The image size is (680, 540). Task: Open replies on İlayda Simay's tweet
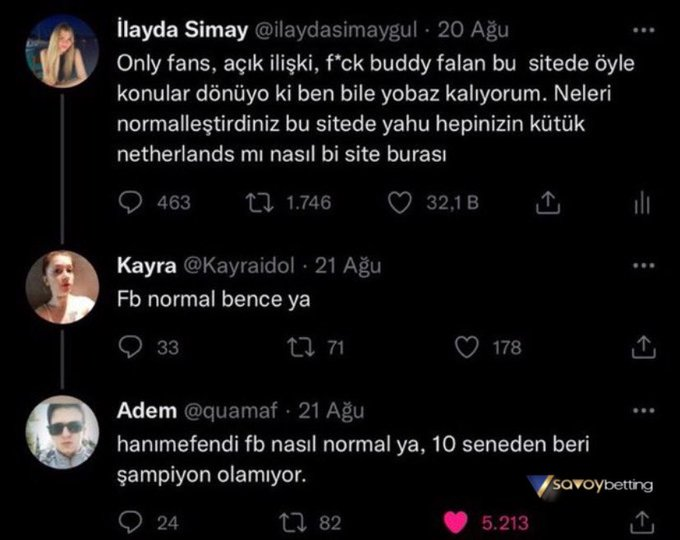130,203
